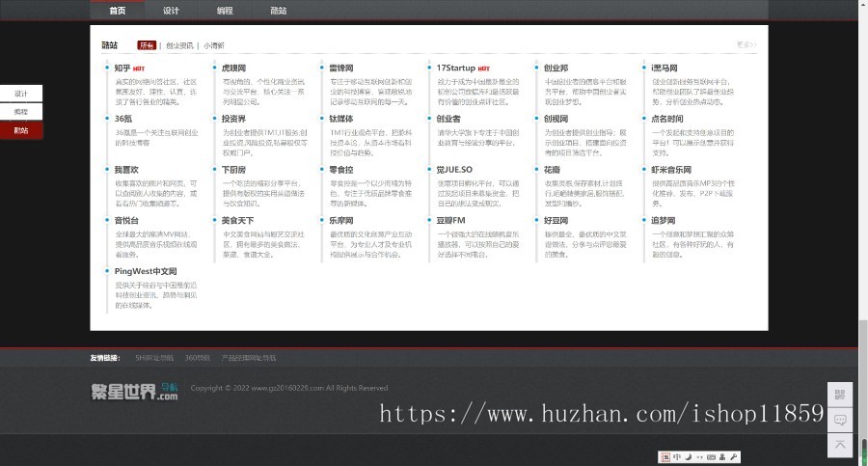Image resolution: width=868 pixels, height=466 pixels.
Task: Visit the 钛媒体 site link
Action: pos(341,119)
